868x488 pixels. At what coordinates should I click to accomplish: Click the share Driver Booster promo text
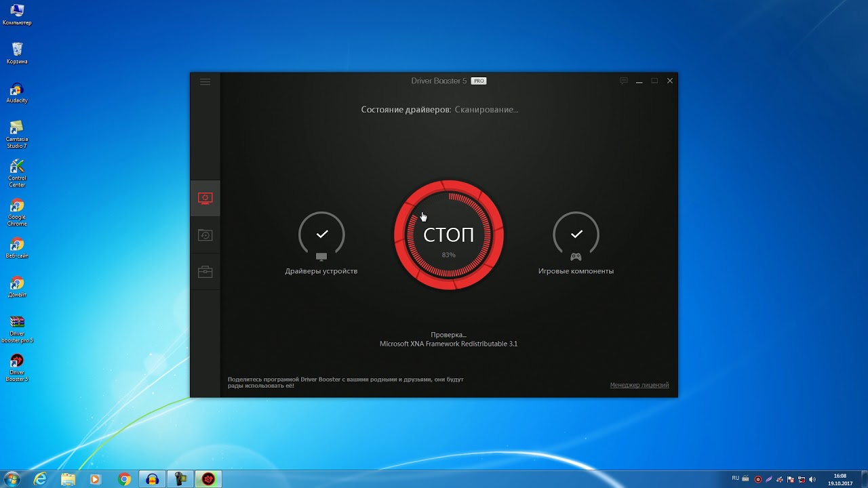[346, 382]
